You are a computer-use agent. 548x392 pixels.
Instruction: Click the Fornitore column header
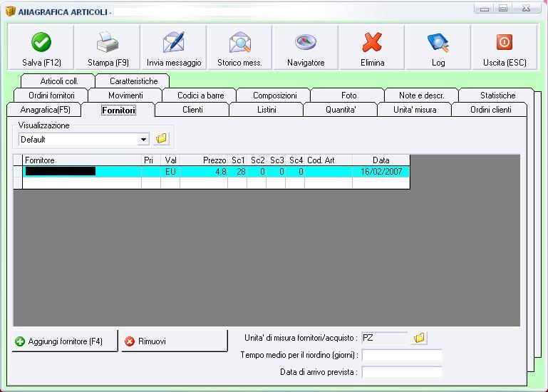(82, 160)
